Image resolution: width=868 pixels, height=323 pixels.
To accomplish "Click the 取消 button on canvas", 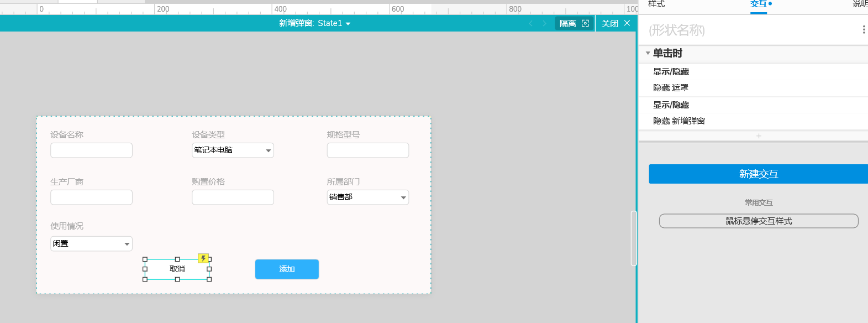I will point(177,269).
